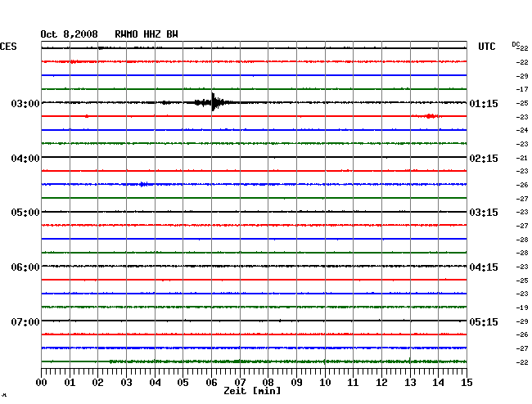Click the small red burst near minute 14
Image resolution: width=532 pixels, height=404 pixels.
pyautogui.click(x=431, y=116)
